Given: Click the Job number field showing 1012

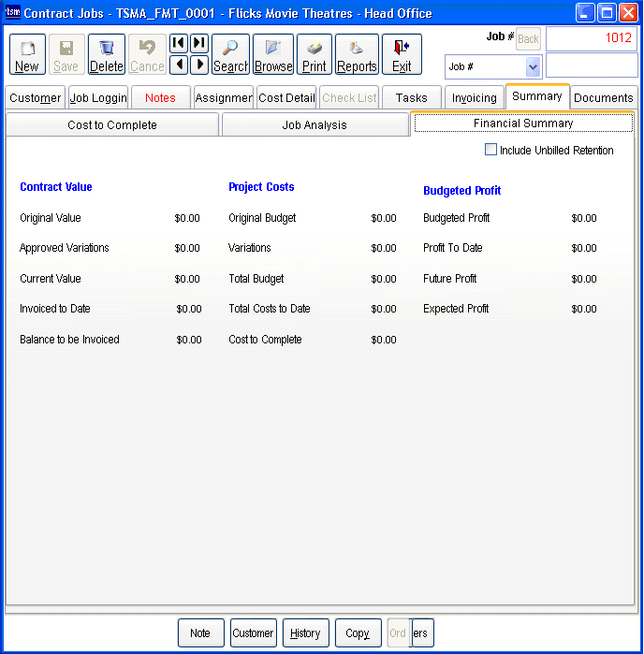Looking at the screenshot, I should tap(592, 38).
